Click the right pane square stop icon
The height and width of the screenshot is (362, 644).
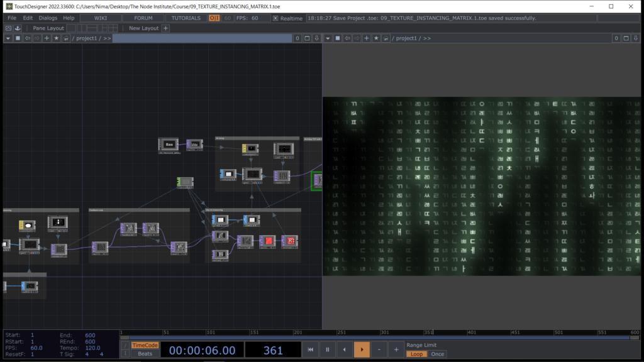click(338, 38)
